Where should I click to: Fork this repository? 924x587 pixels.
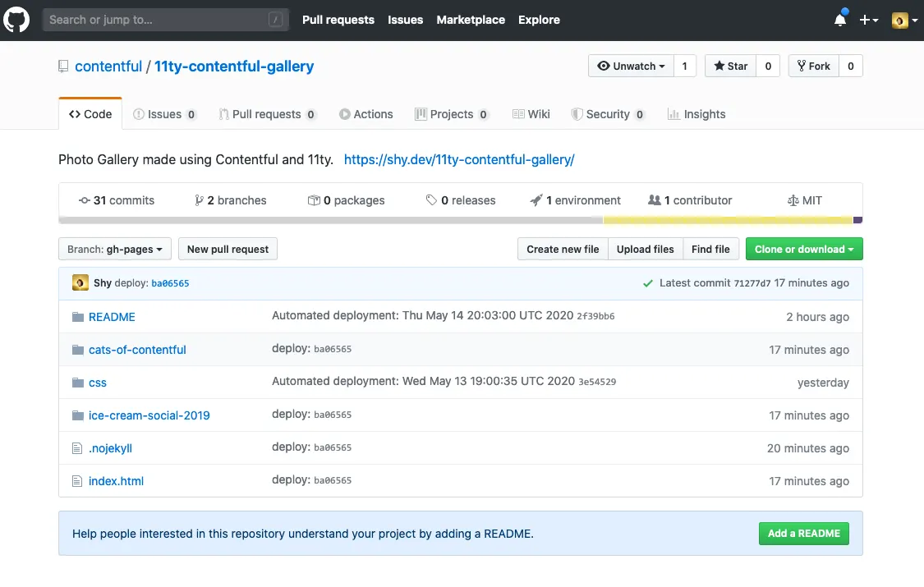pos(814,66)
